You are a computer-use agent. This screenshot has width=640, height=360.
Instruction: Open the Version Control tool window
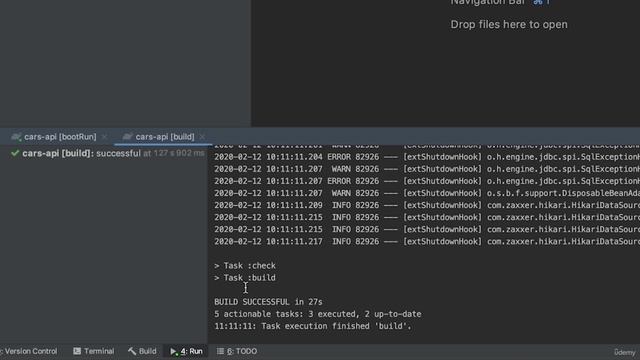29,351
